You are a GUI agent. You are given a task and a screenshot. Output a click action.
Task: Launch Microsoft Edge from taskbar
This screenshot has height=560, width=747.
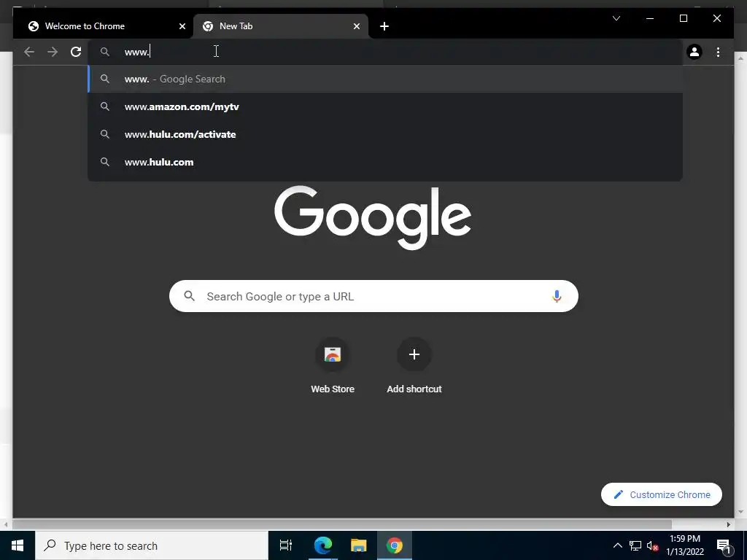click(x=322, y=545)
